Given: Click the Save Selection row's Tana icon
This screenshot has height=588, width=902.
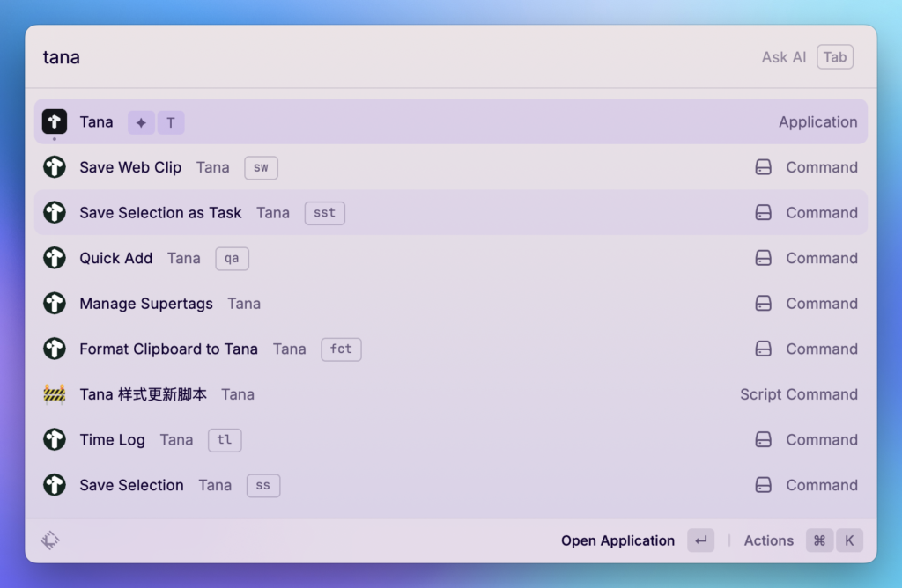Looking at the screenshot, I should [55, 485].
